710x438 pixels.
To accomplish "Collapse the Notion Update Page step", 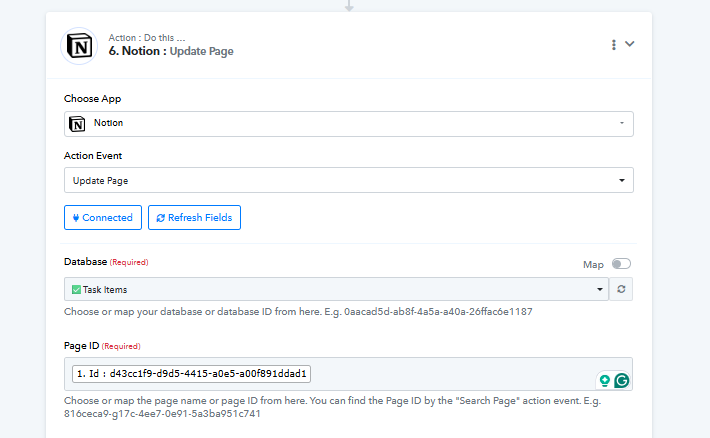I will [x=630, y=44].
